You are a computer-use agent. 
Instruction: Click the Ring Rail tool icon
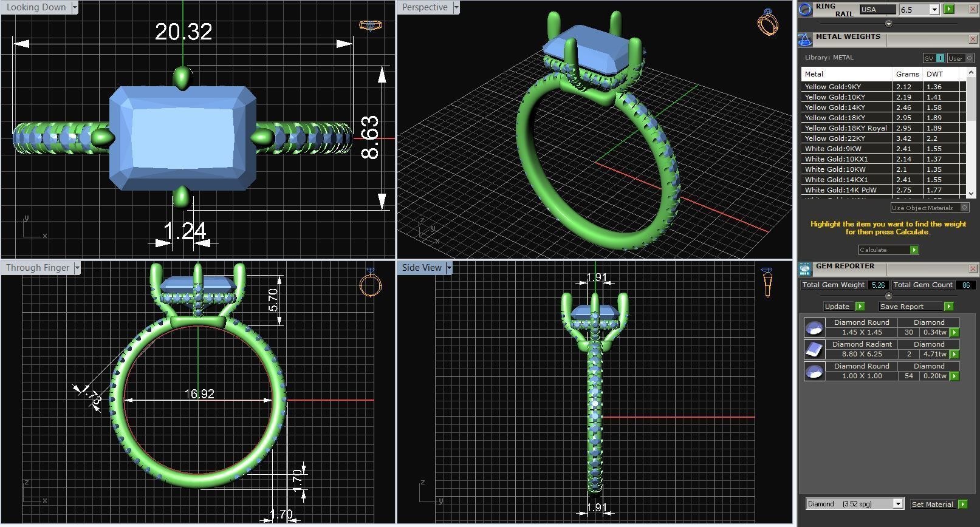click(x=805, y=9)
